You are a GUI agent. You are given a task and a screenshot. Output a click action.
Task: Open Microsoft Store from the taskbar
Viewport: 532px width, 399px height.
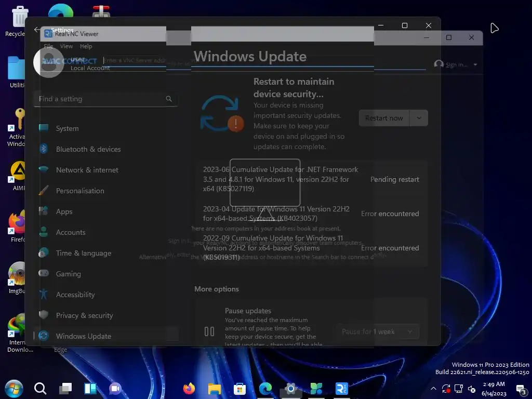[240, 389]
